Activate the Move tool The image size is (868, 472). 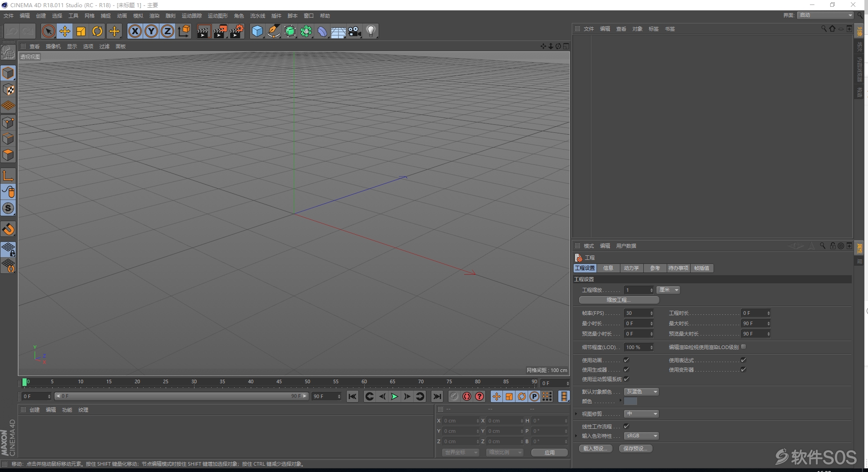(x=65, y=31)
